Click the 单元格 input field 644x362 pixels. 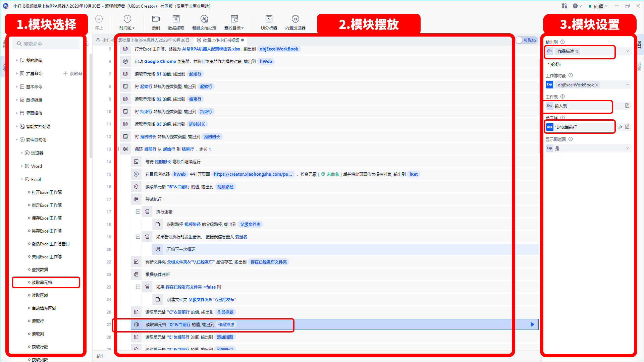pyautogui.click(x=584, y=127)
